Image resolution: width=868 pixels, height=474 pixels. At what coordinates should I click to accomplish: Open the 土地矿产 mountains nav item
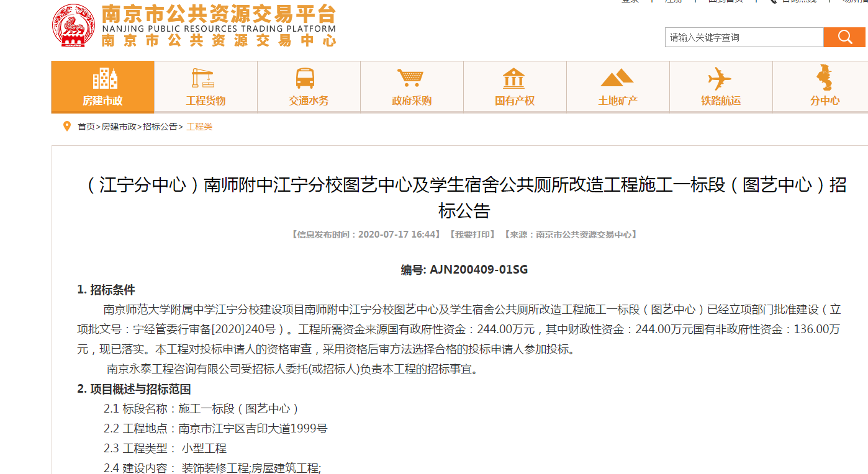coord(618,86)
